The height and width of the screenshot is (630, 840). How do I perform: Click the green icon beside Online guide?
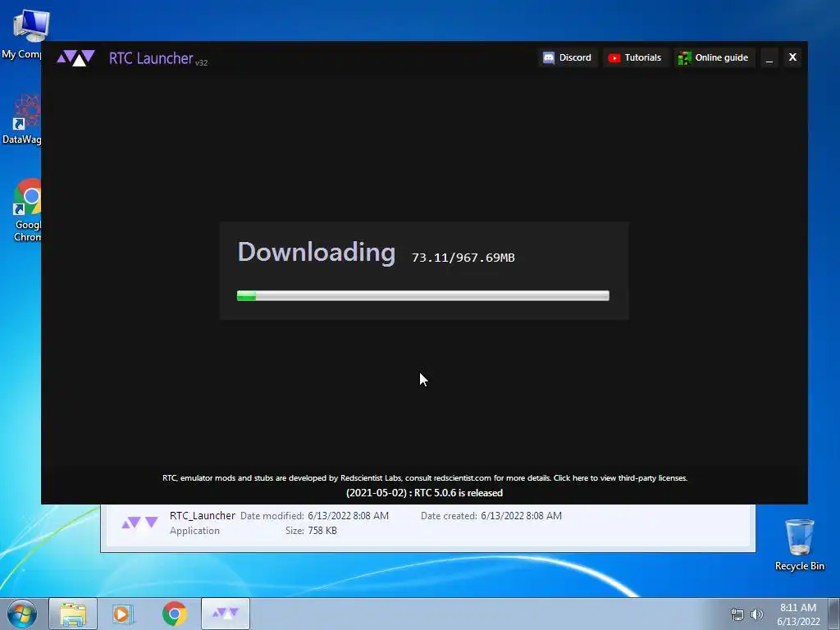point(684,58)
